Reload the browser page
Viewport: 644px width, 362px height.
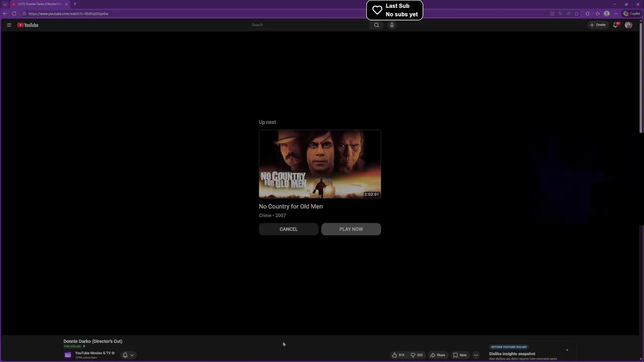(14, 14)
